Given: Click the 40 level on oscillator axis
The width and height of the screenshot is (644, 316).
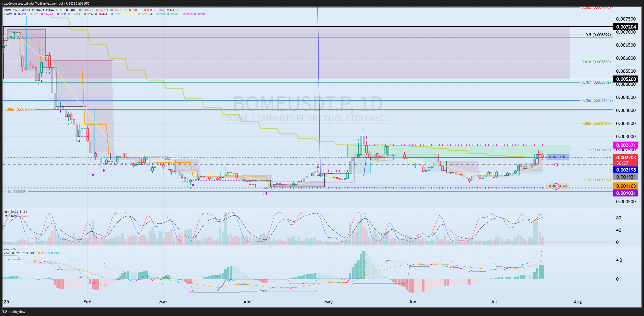Looking at the screenshot, I should 619,230.
